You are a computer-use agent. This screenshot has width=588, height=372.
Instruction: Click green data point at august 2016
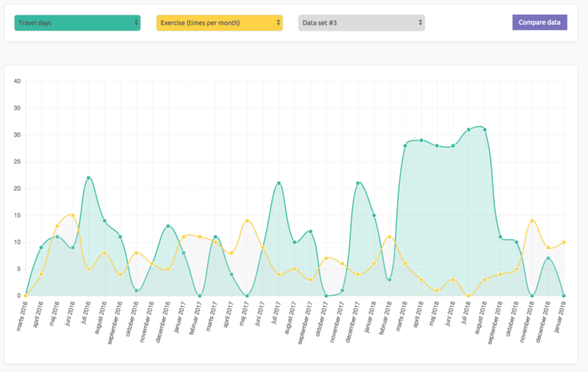[104, 221]
